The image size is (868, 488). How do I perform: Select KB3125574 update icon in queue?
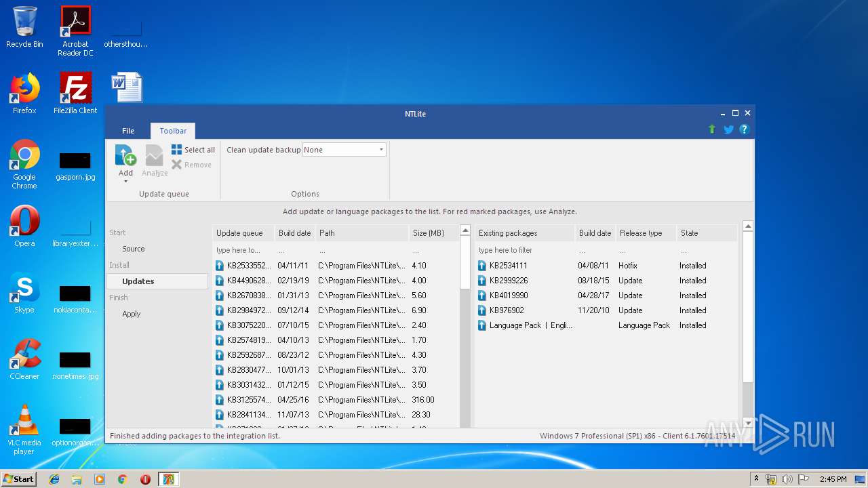(220, 400)
